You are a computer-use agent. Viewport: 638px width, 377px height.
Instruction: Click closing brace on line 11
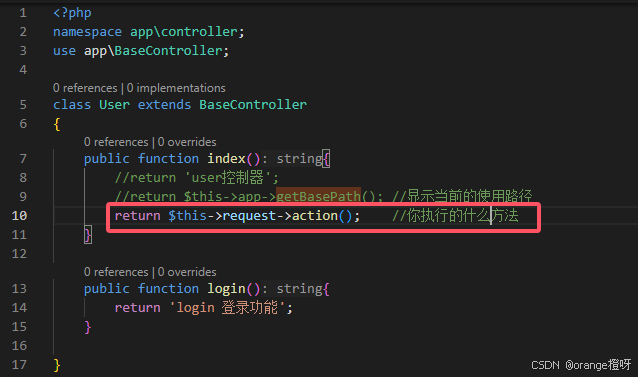pos(87,235)
